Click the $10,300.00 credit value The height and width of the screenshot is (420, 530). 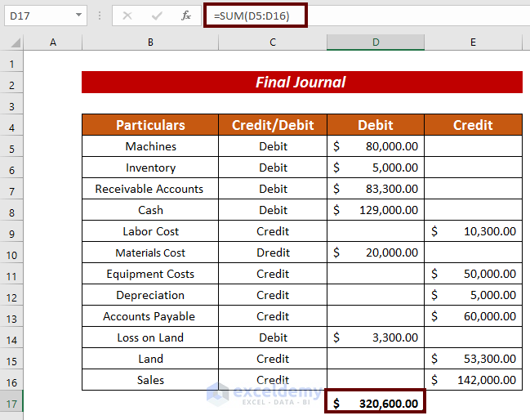(473, 231)
